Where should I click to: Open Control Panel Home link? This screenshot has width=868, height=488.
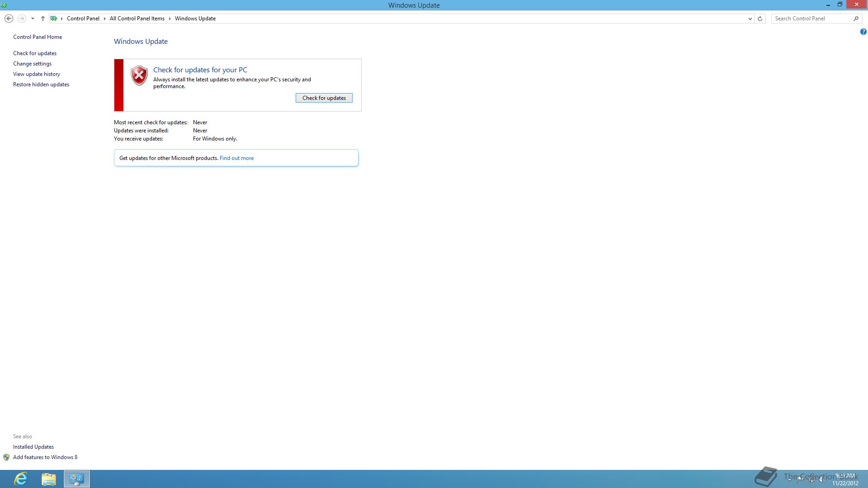(x=38, y=37)
